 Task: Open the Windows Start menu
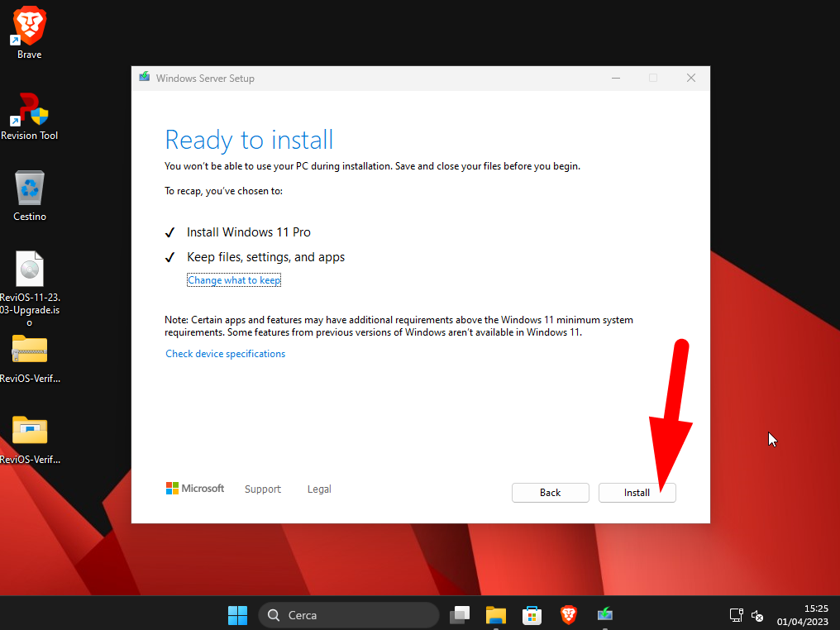coord(237,615)
